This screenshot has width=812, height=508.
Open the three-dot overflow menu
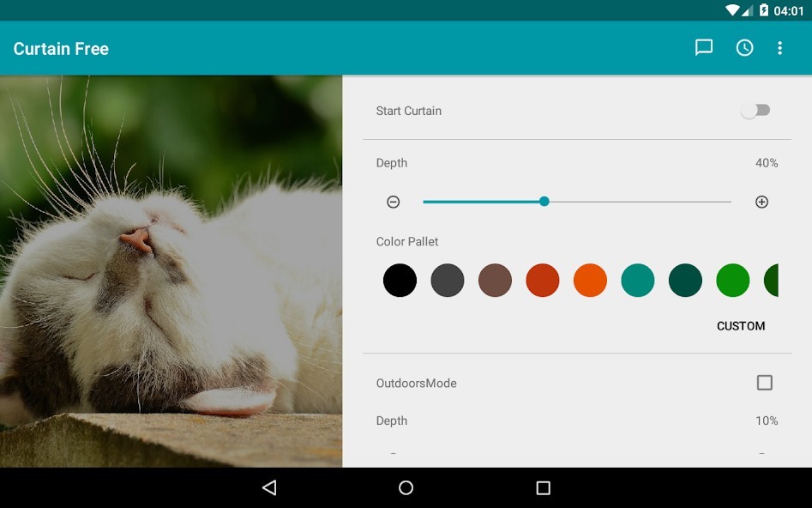tap(780, 48)
